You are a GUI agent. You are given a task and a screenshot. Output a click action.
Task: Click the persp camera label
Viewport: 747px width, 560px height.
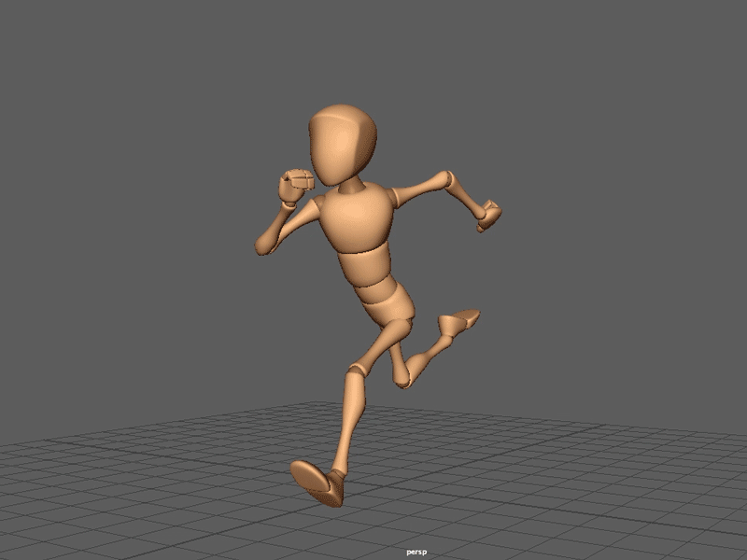click(x=417, y=550)
